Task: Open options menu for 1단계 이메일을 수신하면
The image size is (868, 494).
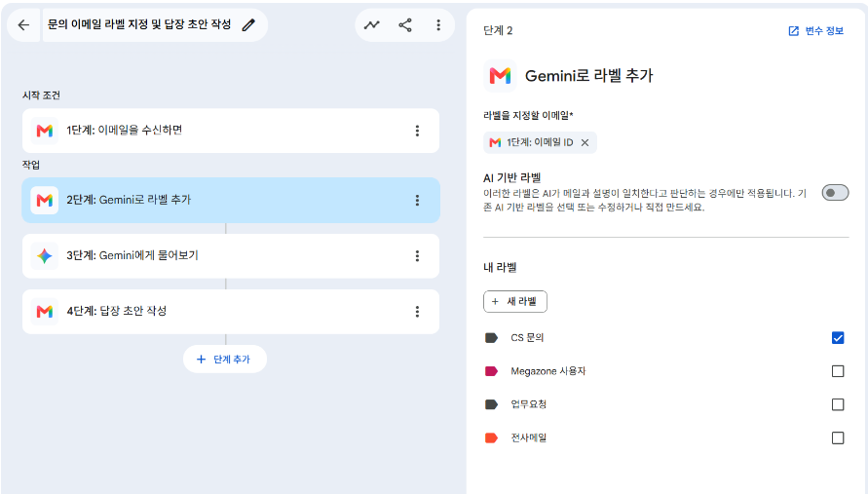Action: (x=417, y=131)
